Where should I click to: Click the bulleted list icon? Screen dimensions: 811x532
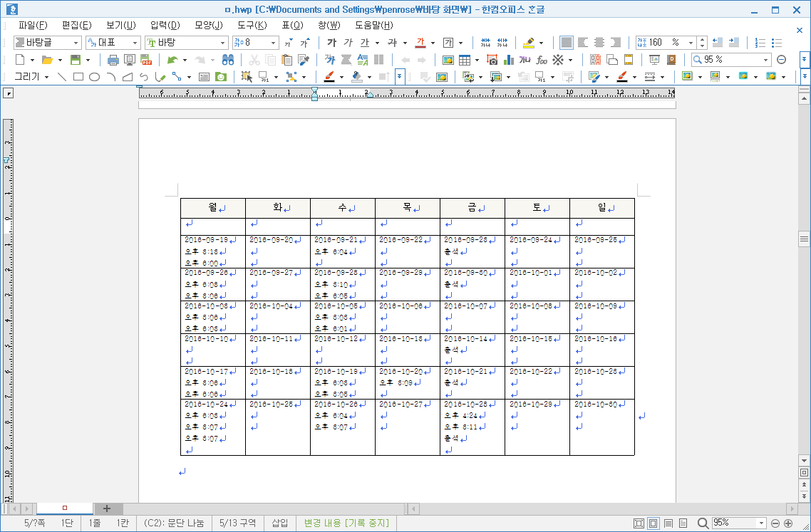[776, 43]
